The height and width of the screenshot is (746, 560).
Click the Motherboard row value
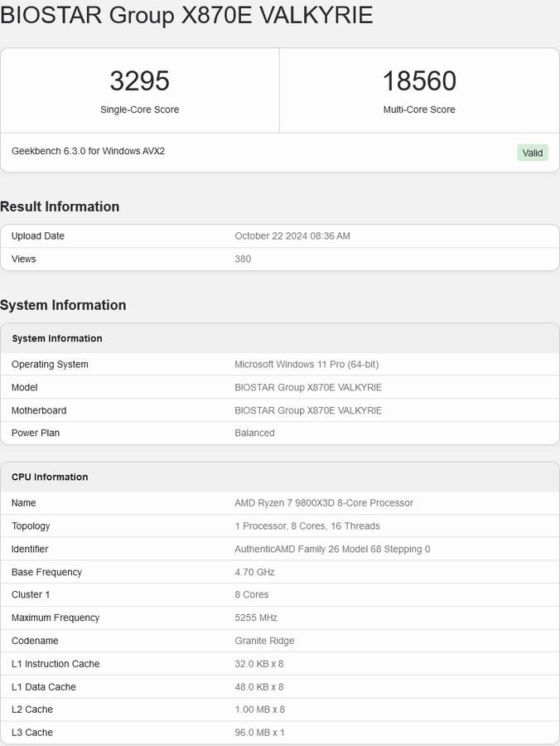pos(308,410)
